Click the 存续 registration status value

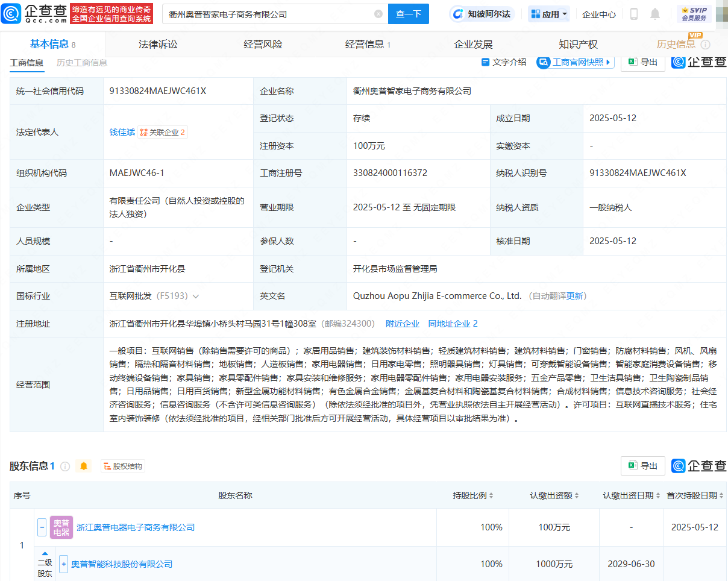pyautogui.click(x=362, y=118)
